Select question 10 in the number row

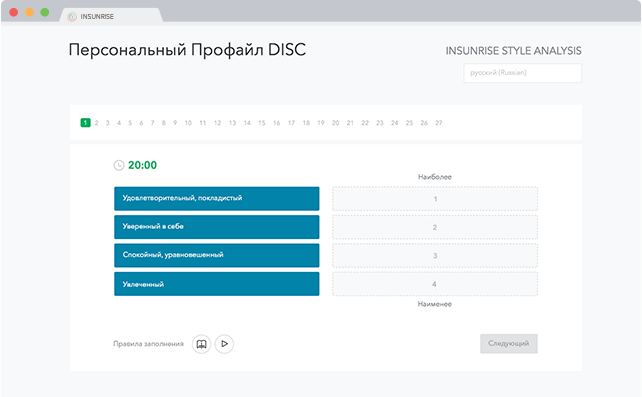(x=188, y=123)
